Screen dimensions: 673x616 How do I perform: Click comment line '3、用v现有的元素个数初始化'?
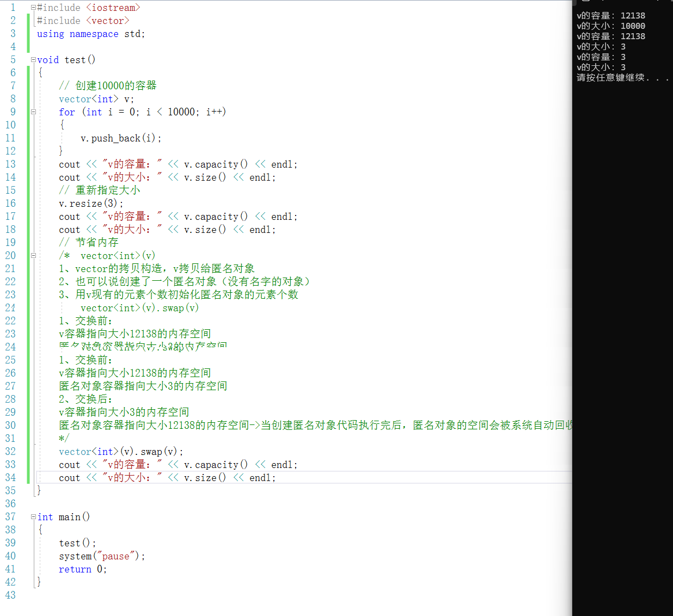(x=179, y=295)
